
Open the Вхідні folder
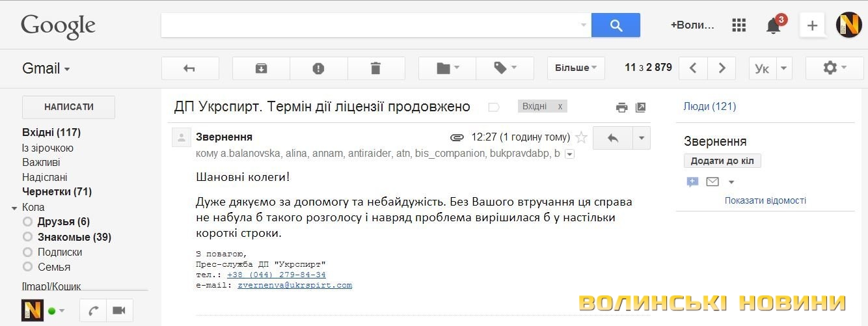coord(51,133)
